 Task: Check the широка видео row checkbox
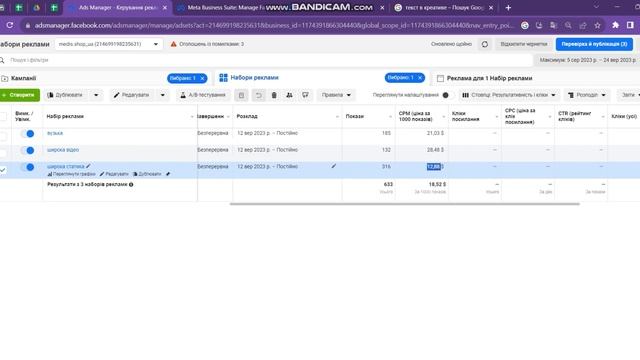tap(3, 153)
